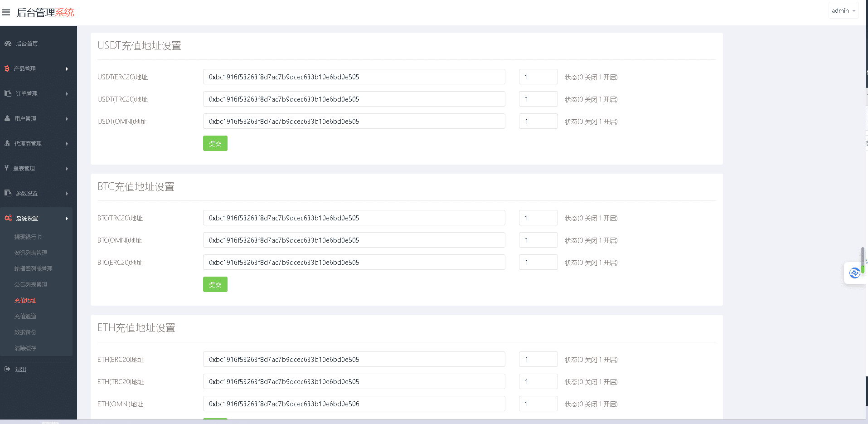Click the logout icon beside 退出
Screen dimensions: 868x424
(7, 369)
